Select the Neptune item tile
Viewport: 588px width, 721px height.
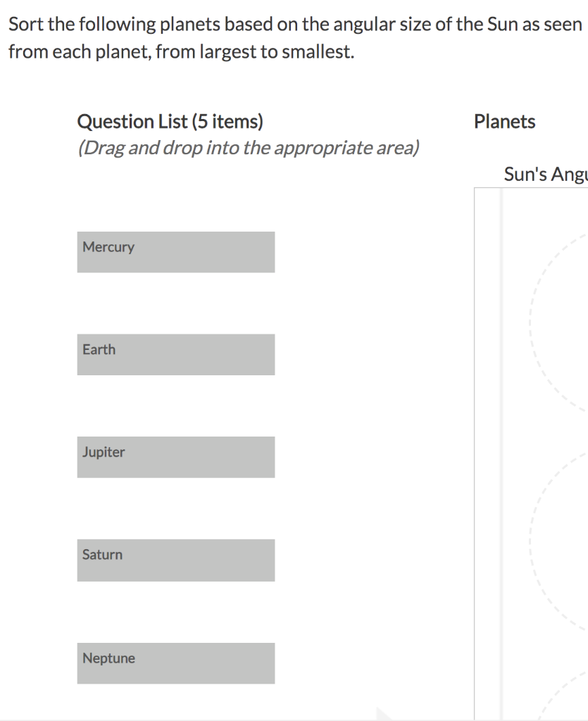coord(175,663)
